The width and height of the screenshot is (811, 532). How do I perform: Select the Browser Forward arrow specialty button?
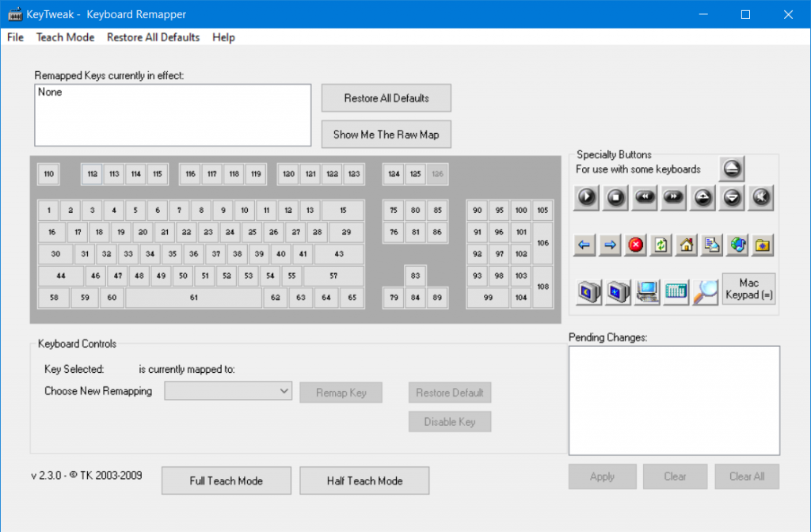610,245
